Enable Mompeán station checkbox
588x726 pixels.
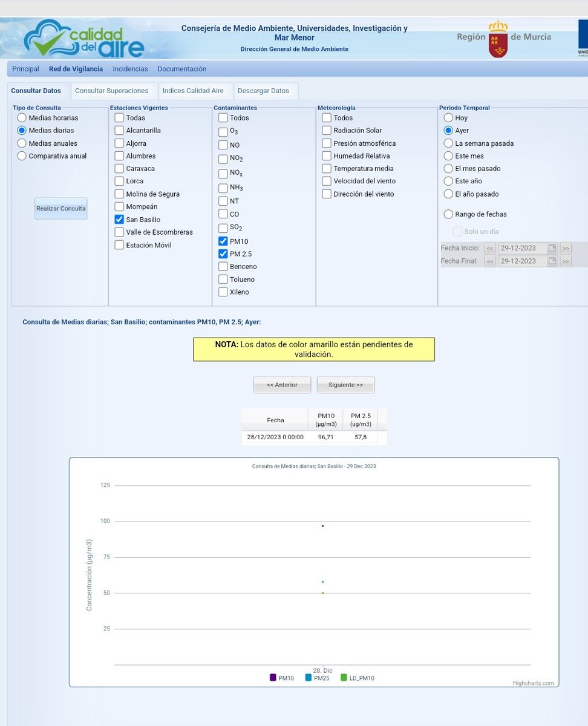[120, 207]
